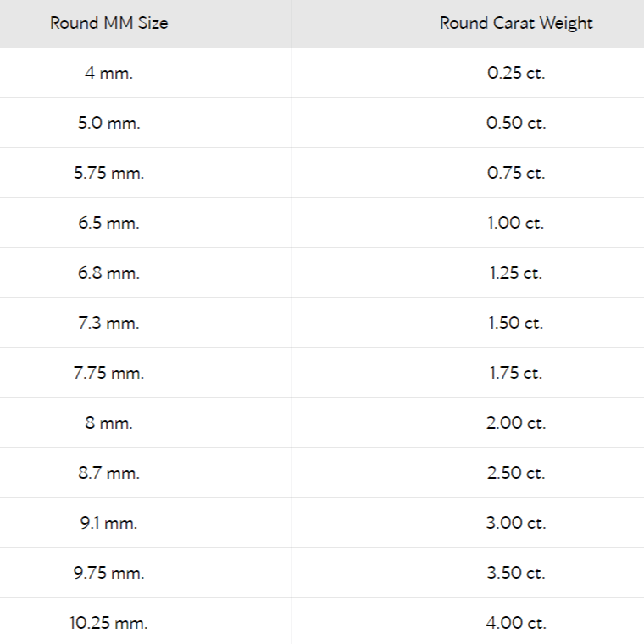The image size is (644, 644).
Task: Click the Round Carat Weight column header
Action: pos(516,23)
